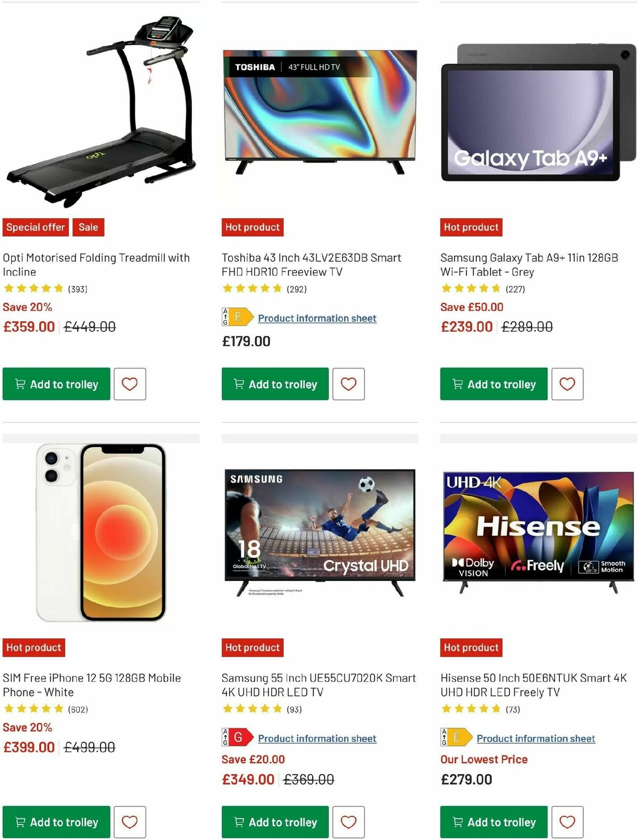Screen dimensions: 638x840
Task: Click the trolley cart icon on the Toshiba TV
Action: (x=240, y=384)
